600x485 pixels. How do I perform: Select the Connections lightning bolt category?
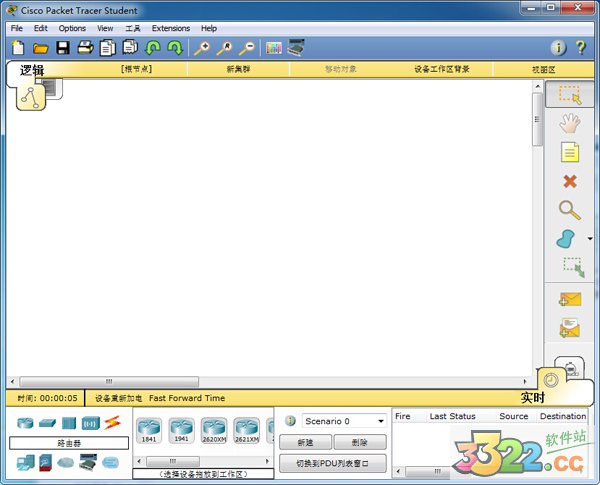(x=112, y=422)
